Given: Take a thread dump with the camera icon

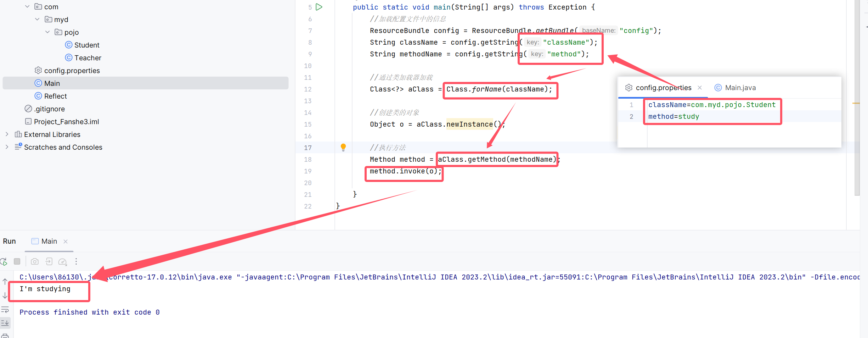Looking at the screenshot, I should (x=35, y=261).
